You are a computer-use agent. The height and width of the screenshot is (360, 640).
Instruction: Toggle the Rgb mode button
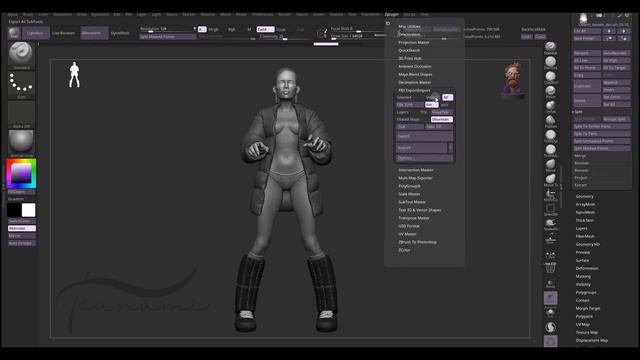pos(232,29)
